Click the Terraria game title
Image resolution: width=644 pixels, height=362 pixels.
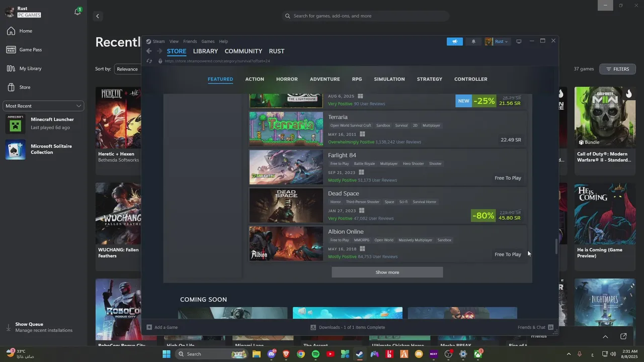(338, 117)
